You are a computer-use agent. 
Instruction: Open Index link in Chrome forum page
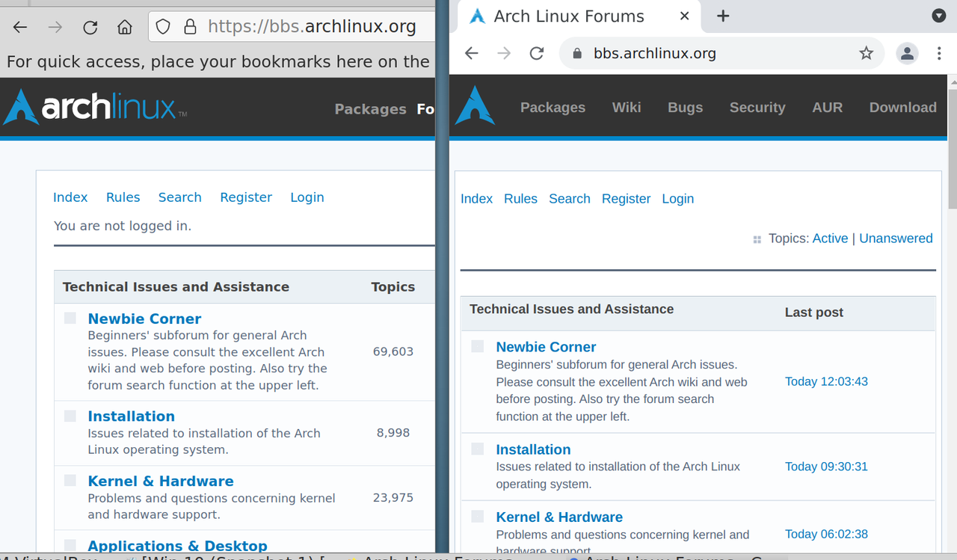pyautogui.click(x=476, y=199)
